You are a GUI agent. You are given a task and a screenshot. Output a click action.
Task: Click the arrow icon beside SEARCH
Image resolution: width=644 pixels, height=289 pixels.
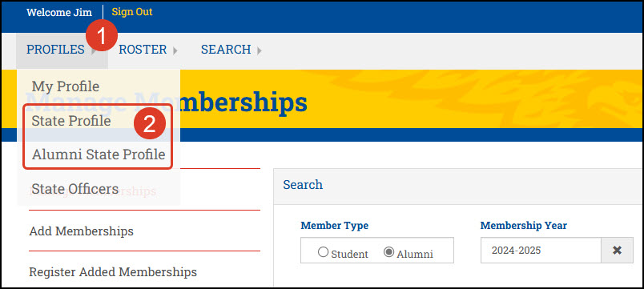point(260,51)
